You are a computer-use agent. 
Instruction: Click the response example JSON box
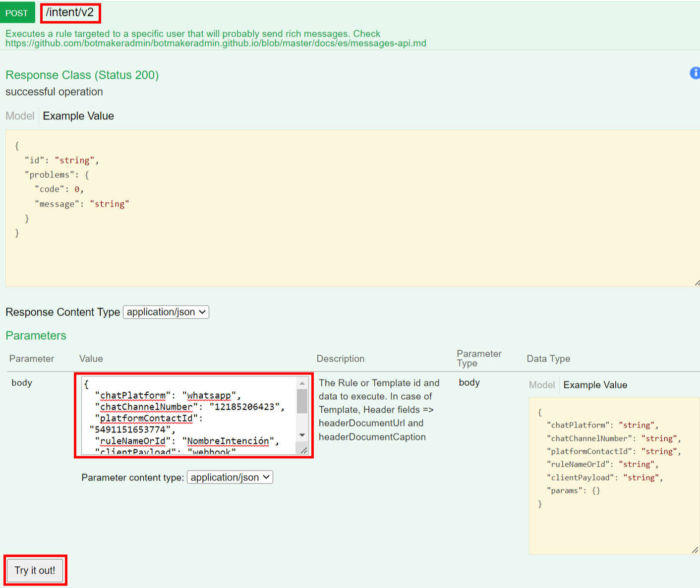pyautogui.click(x=352, y=208)
